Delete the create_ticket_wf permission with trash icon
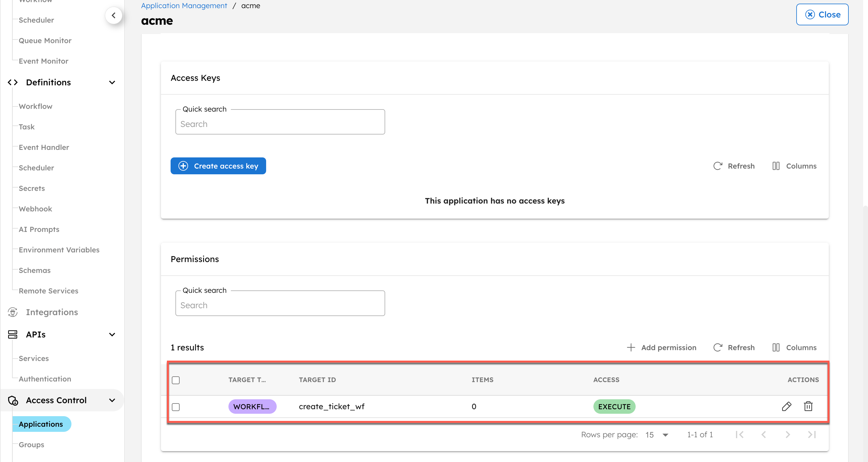 pos(808,406)
